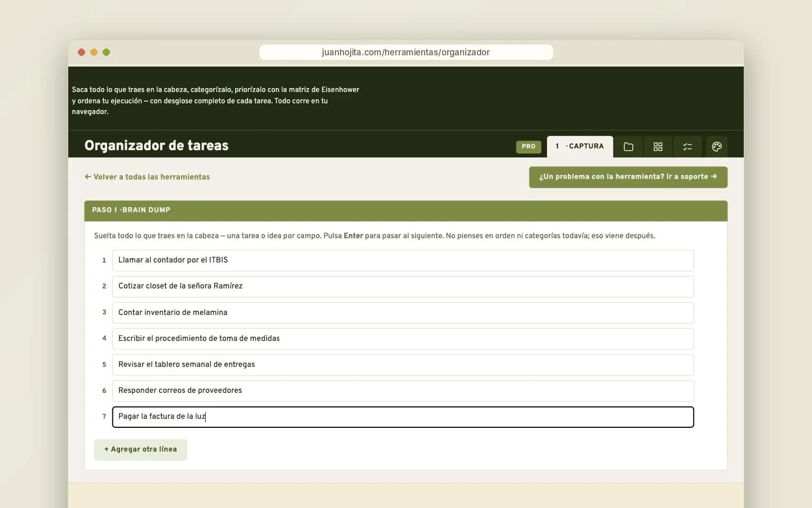Focus the field Responder correos de proveedores
This screenshot has height=508, width=812.
403,391
